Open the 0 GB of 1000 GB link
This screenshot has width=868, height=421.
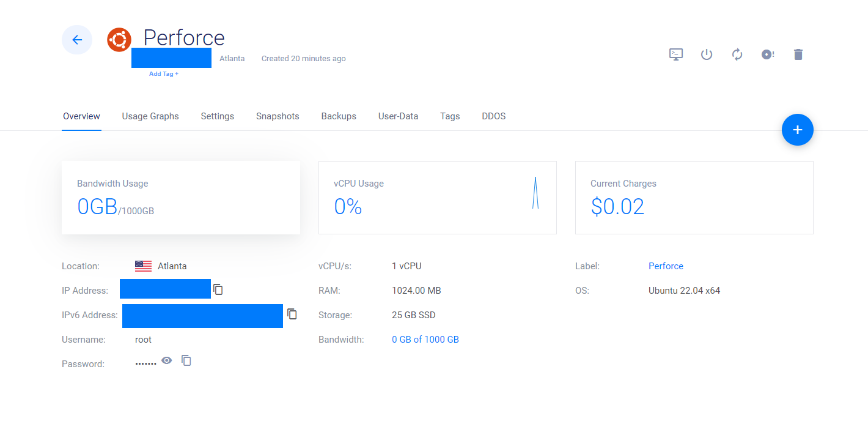click(425, 340)
